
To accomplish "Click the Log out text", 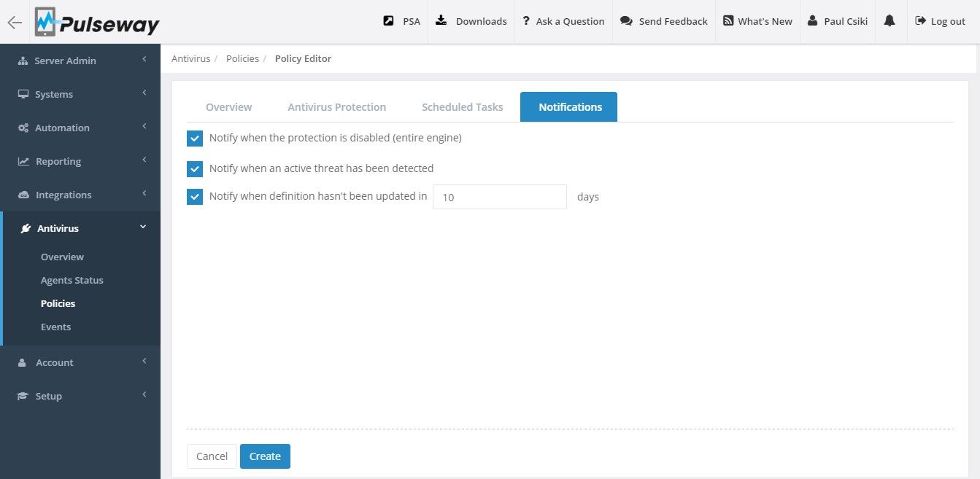I will (x=948, y=22).
